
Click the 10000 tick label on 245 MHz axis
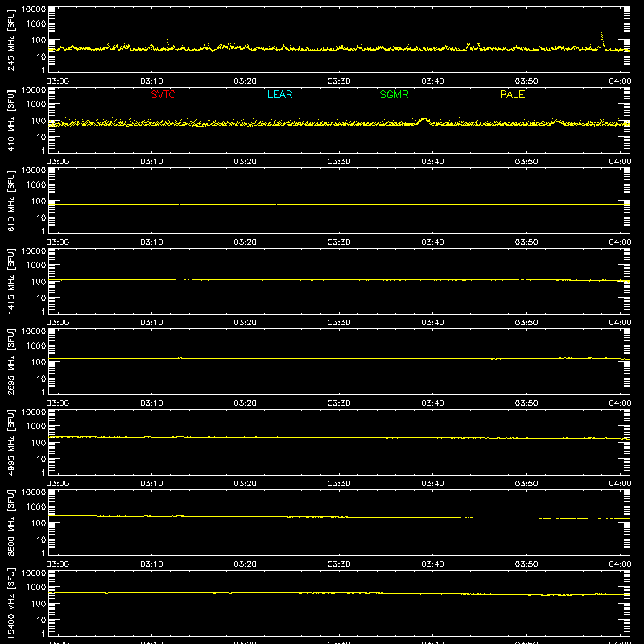(34, 10)
